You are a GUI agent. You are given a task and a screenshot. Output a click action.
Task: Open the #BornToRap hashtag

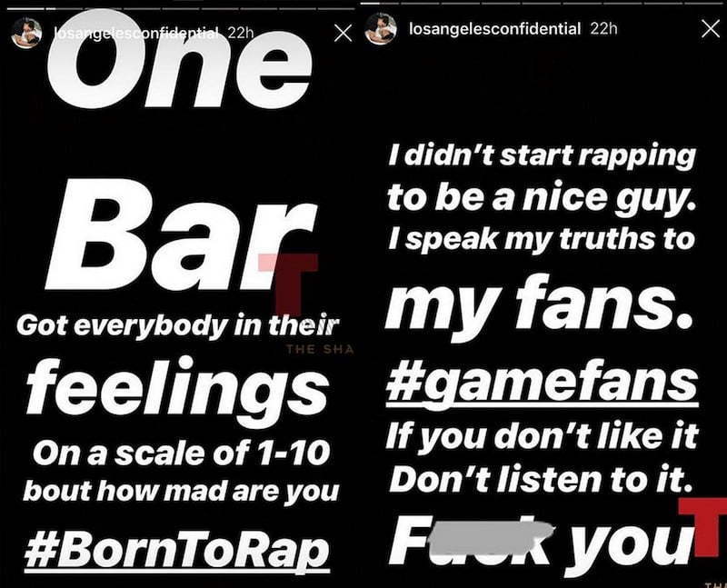177,552
